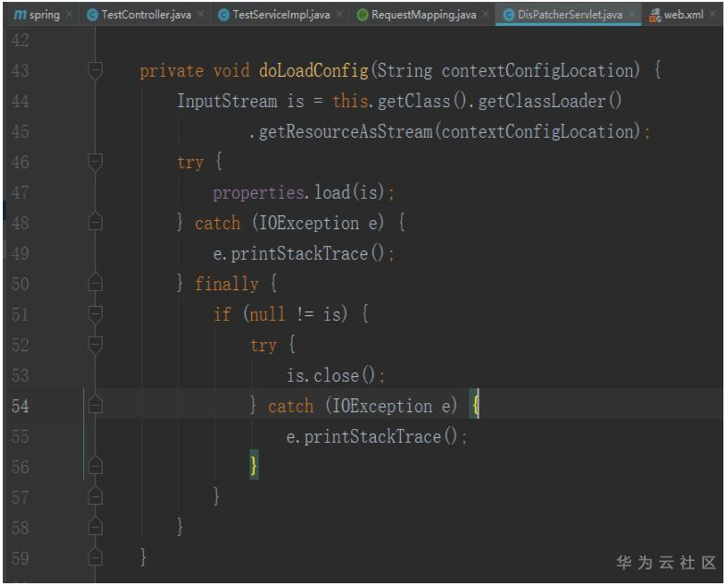The height and width of the screenshot is (586, 728).
Task: Click the Maven icon on spring tab
Action: click(20, 15)
